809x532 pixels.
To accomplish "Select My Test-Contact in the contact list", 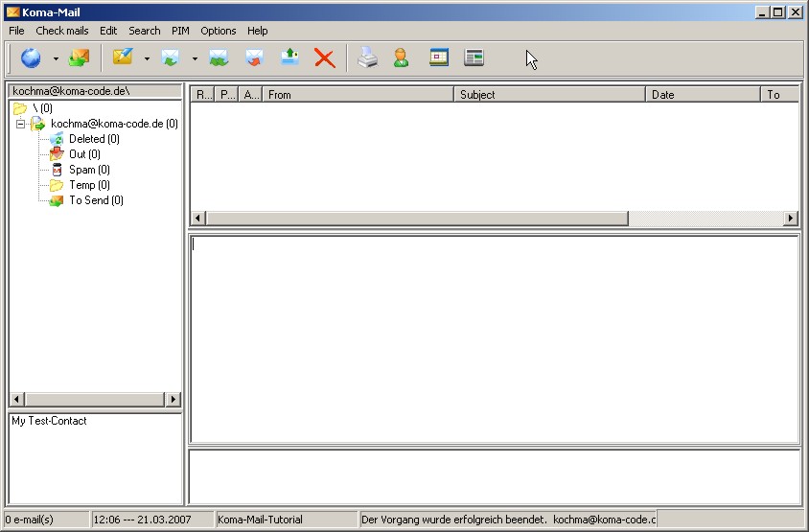I will coord(50,421).
